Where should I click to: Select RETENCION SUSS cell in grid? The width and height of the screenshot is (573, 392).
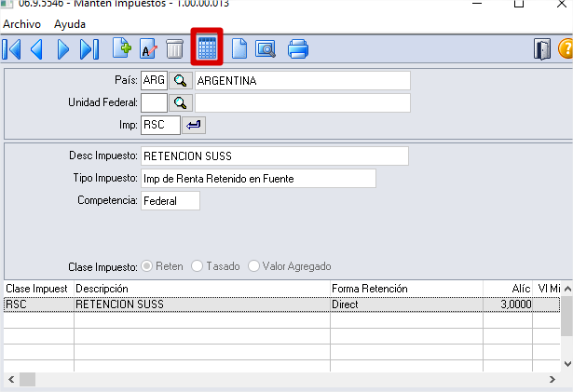pos(202,304)
